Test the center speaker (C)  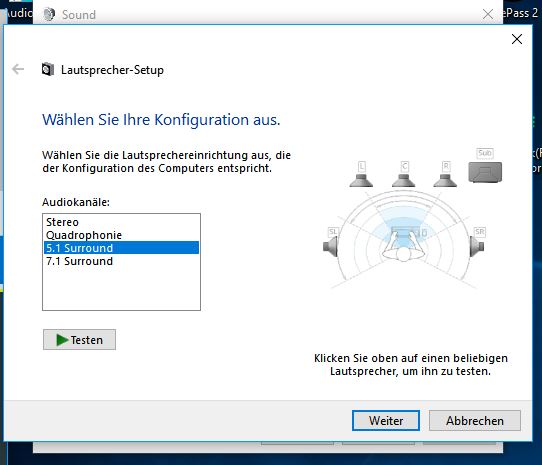403,179
